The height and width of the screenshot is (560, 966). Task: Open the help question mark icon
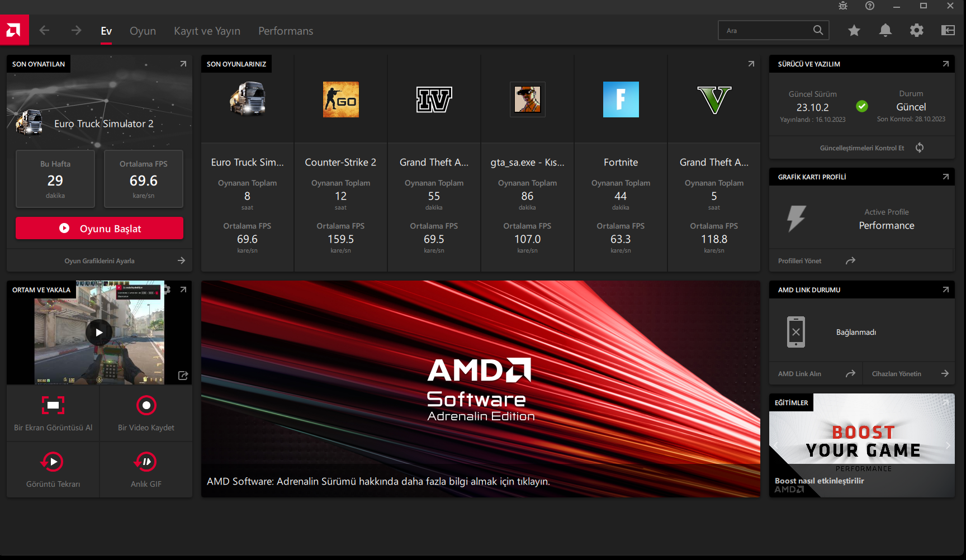pyautogui.click(x=870, y=6)
